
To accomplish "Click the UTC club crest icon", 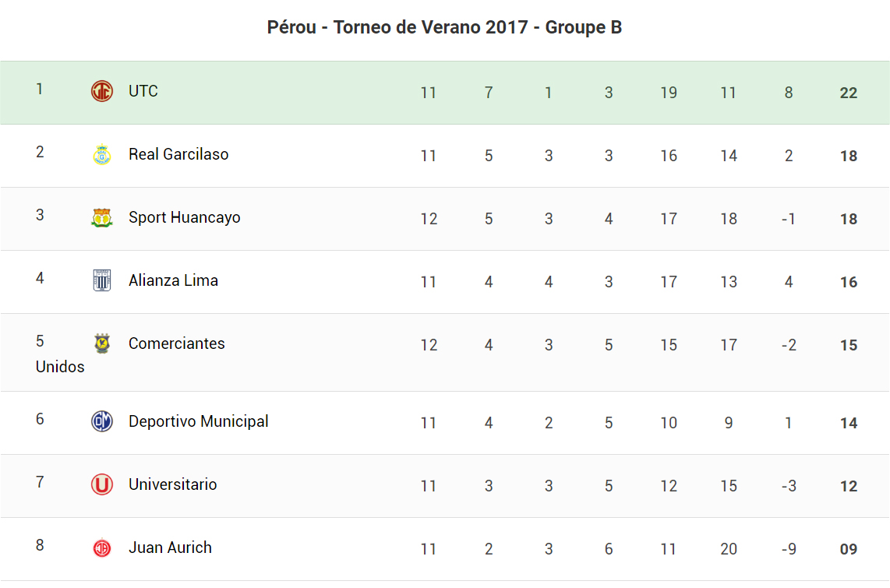I will pyautogui.click(x=102, y=91).
